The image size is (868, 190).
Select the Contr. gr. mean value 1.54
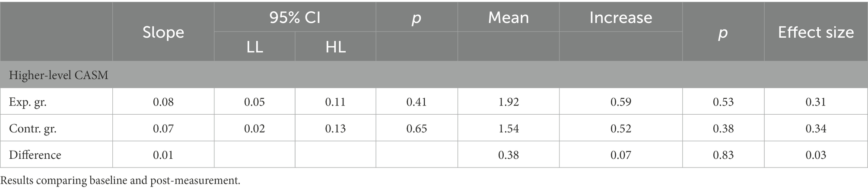(x=509, y=128)
